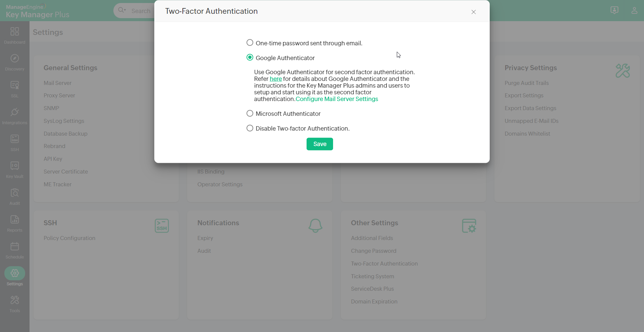Select Disable Two-factor Authentication
The image size is (644, 332).
[x=250, y=128]
